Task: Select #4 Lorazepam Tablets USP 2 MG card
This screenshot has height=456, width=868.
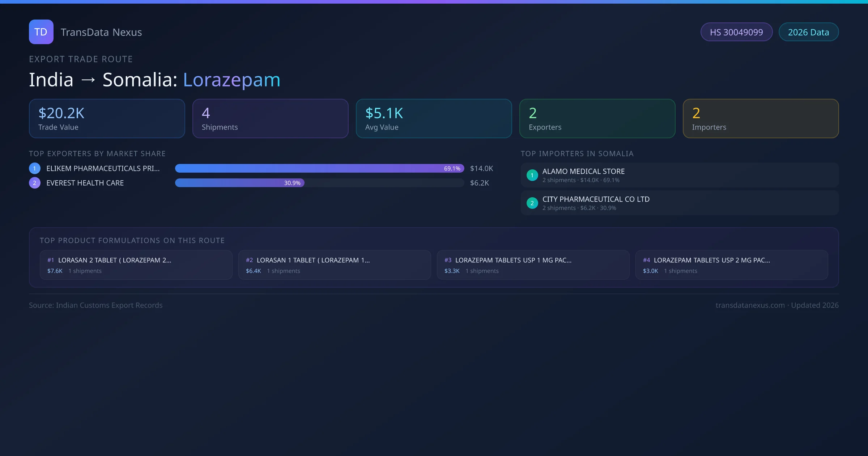Action: [x=731, y=265]
